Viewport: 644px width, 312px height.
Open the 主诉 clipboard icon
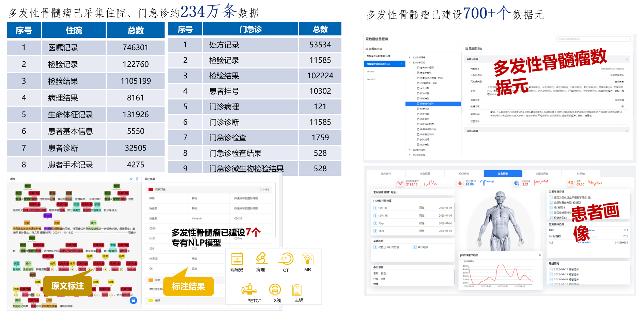pyautogui.click(x=297, y=290)
